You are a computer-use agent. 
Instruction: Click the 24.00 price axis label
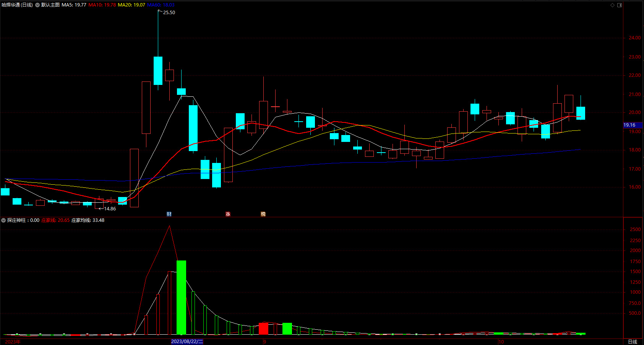[635, 38]
